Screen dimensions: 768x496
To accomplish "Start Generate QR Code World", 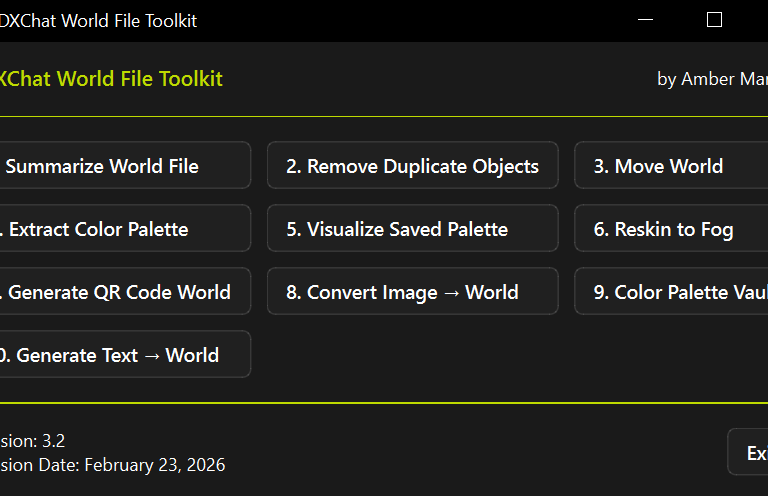I will pyautogui.click(x=120, y=292).
